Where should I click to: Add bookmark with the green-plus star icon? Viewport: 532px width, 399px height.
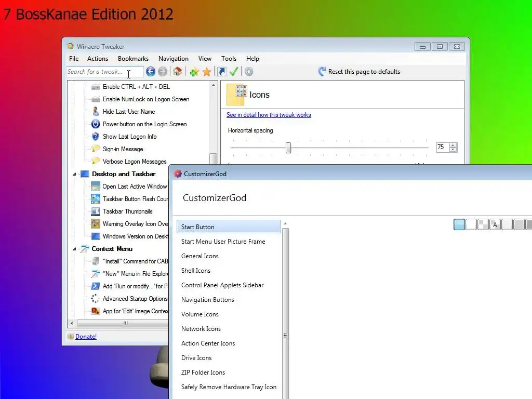[194, 72]
